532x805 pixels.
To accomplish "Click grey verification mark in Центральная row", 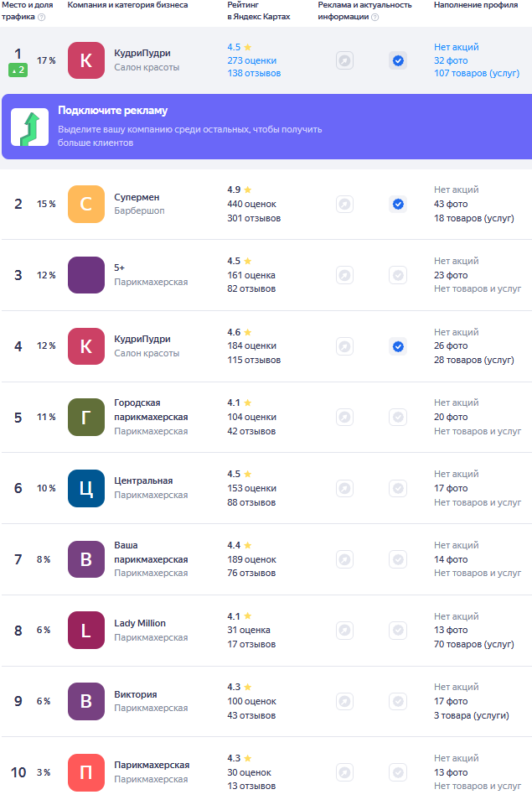I will 398,488.
